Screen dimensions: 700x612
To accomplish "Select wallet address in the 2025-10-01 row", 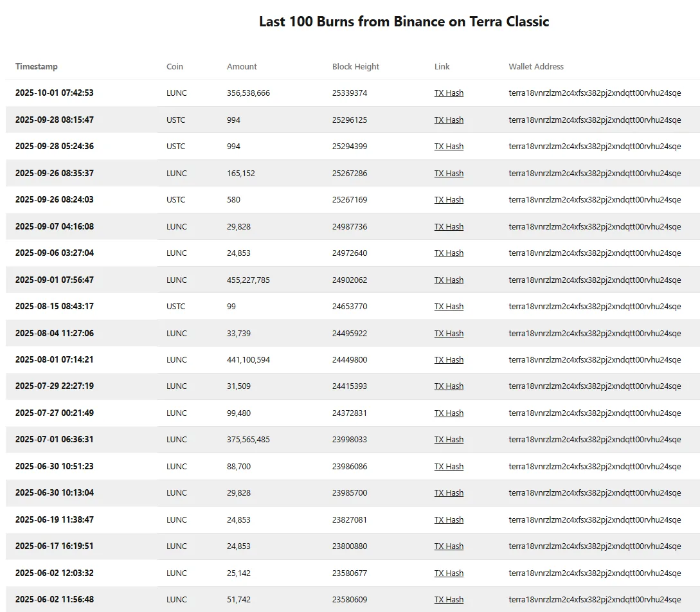I will click(595, 93).
